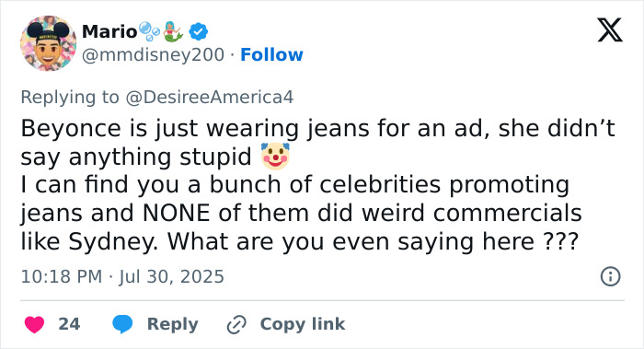Click the tweet text about Beyonce jeans

click(x=318, y=142)
